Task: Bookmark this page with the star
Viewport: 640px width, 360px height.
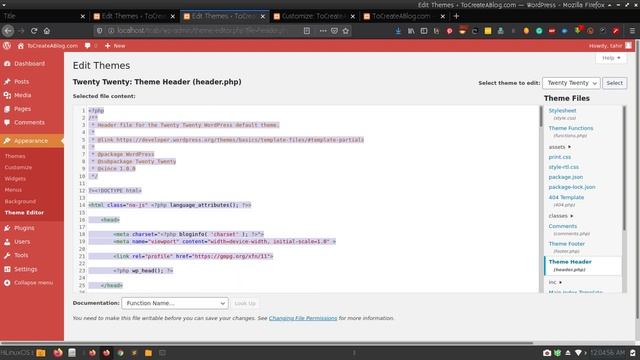Action: pyautogui.click(x=346, y=31)
